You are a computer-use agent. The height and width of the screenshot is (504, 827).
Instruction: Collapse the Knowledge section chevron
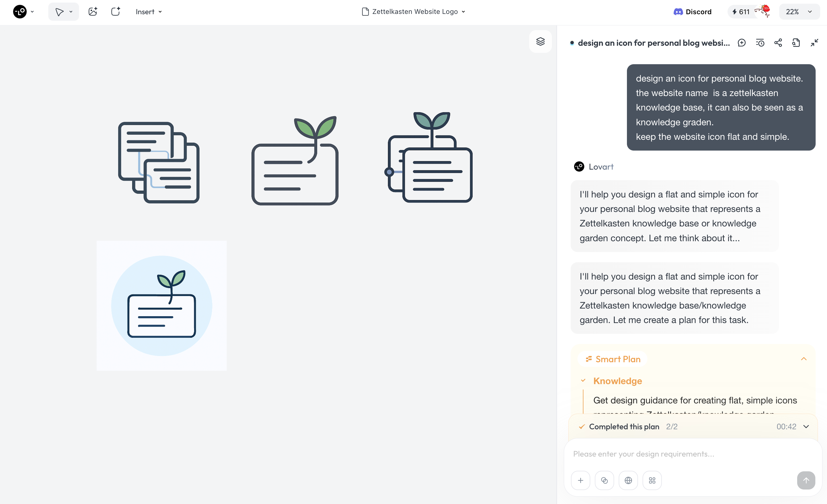583,380
